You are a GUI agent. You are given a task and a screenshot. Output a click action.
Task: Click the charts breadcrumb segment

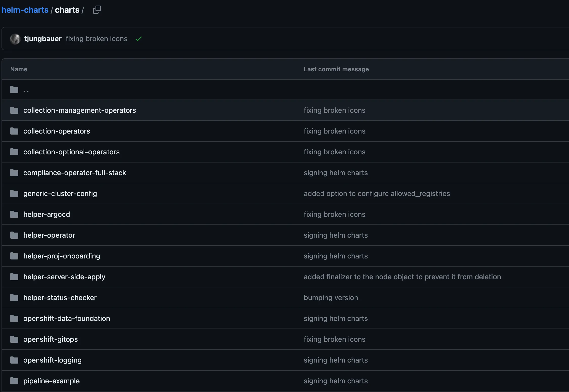[67, 10]
